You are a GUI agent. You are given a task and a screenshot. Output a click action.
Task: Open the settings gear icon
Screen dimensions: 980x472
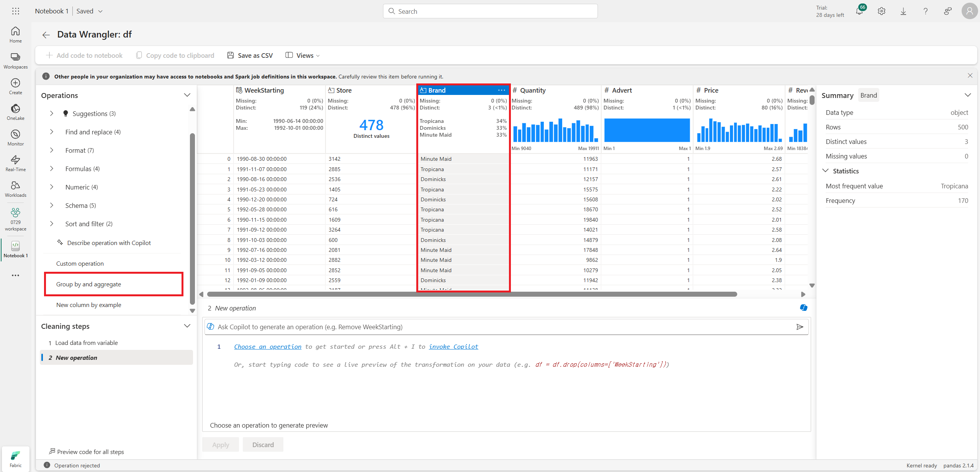coord(881,11)
